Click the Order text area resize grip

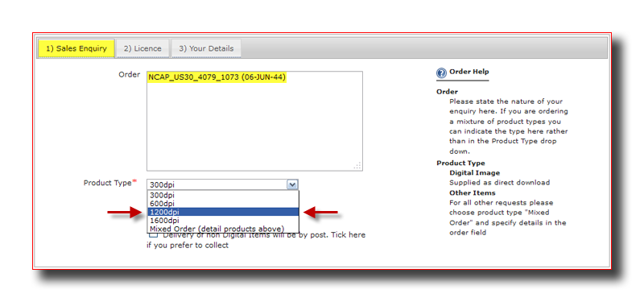[x=357, y=166]
